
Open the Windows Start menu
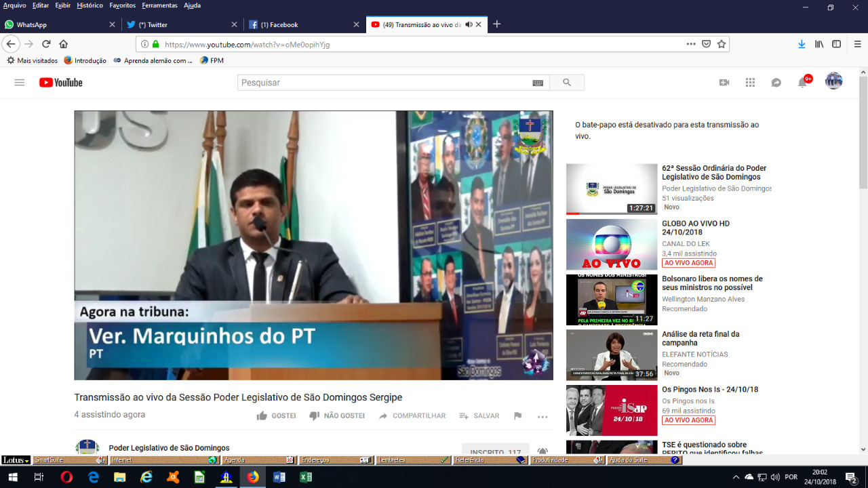click(13, 477)
